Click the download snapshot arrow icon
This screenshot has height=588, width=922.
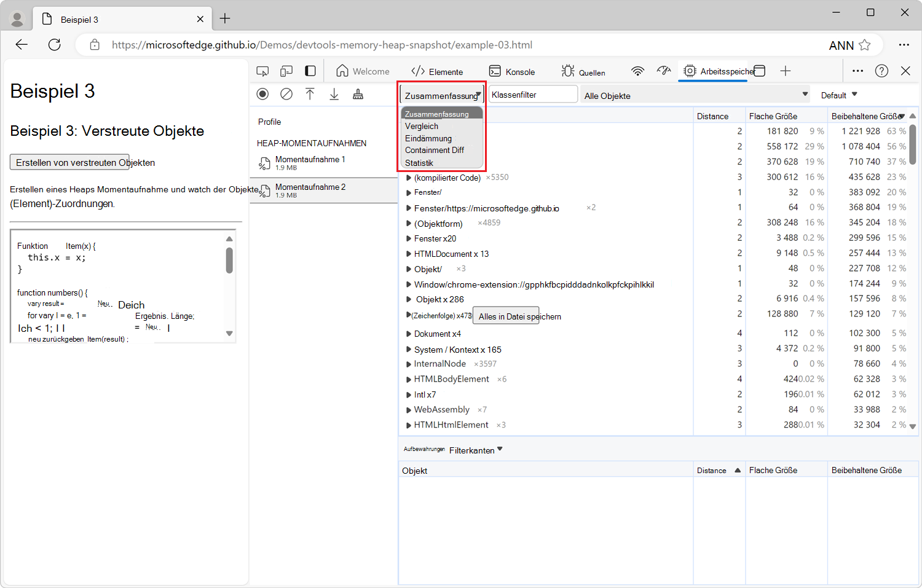[x=334, y=94]
